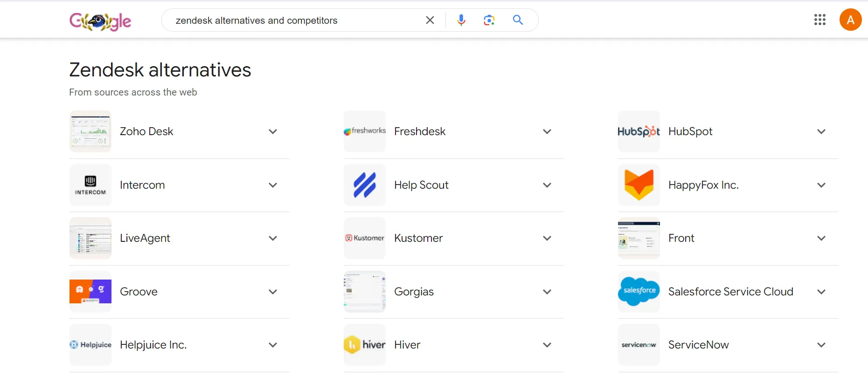Select the 'LiveAgent' label
The width and height of the screenshot is (868, 376).
tap(145, 239)
